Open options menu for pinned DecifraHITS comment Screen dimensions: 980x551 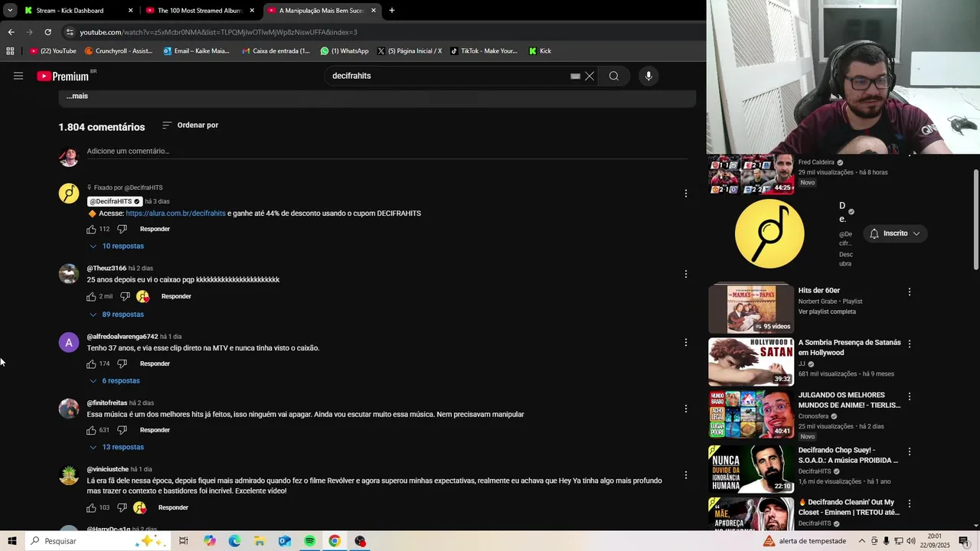tap(686, 194)
